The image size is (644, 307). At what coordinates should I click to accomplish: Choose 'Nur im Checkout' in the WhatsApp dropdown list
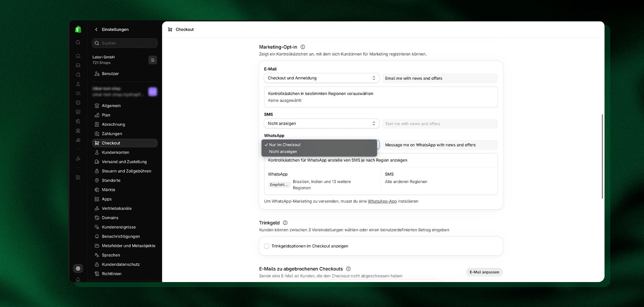coord(319,145)
